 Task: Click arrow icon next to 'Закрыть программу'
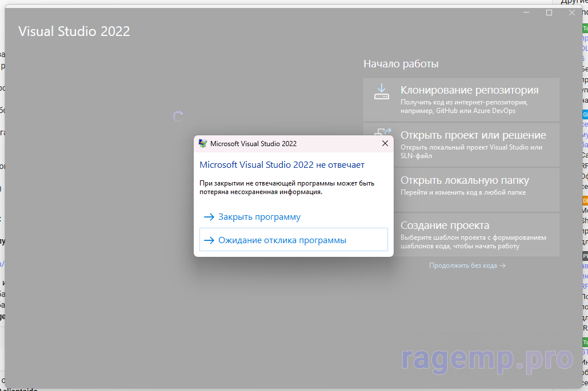point(209,217)
